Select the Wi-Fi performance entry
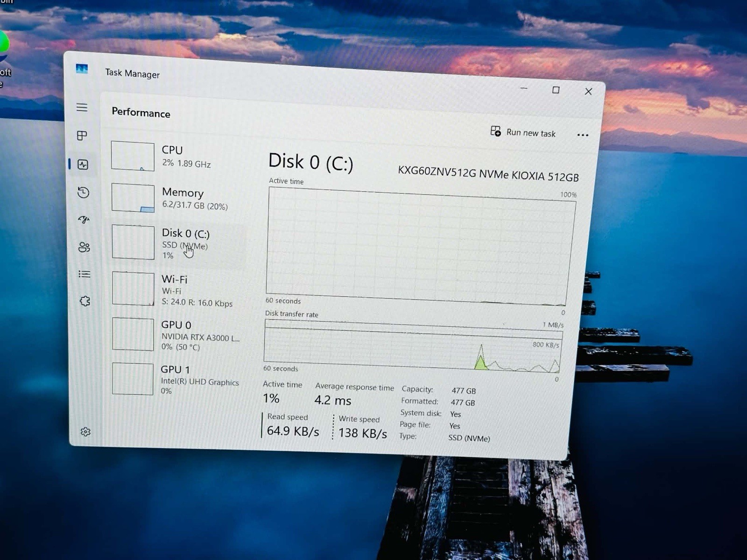The width and height of the screenshot is (747, 560). click(x=176, y=290)
